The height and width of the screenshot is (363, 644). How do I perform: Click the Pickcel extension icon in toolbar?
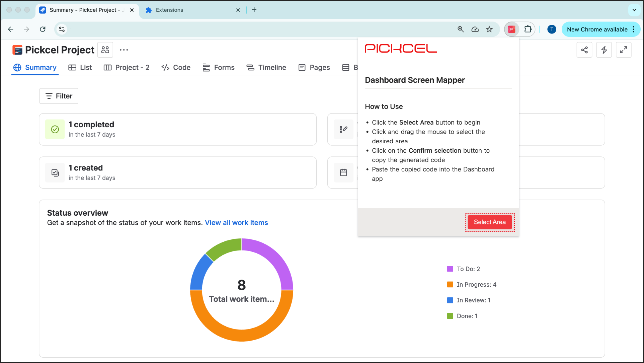[x=511, y=29]
